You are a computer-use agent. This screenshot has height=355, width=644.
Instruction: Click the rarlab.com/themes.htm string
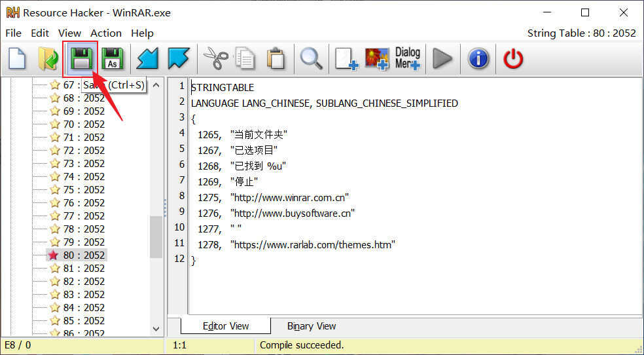click(x=313, y=245)
